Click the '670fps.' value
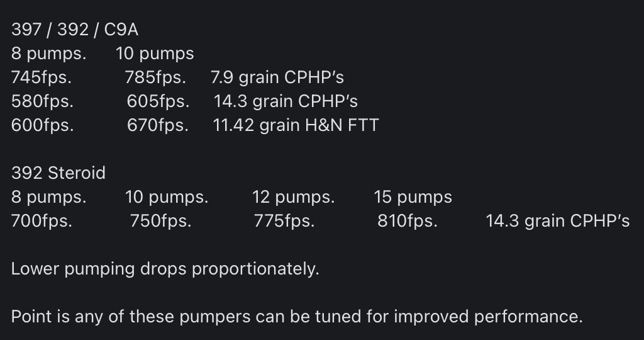 click(158, 125)
